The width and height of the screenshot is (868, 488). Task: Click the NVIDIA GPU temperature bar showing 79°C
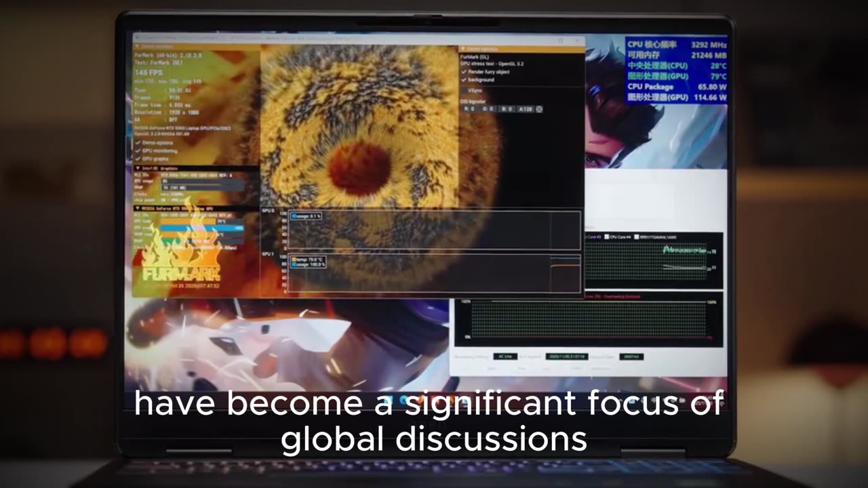pos(203,222)
